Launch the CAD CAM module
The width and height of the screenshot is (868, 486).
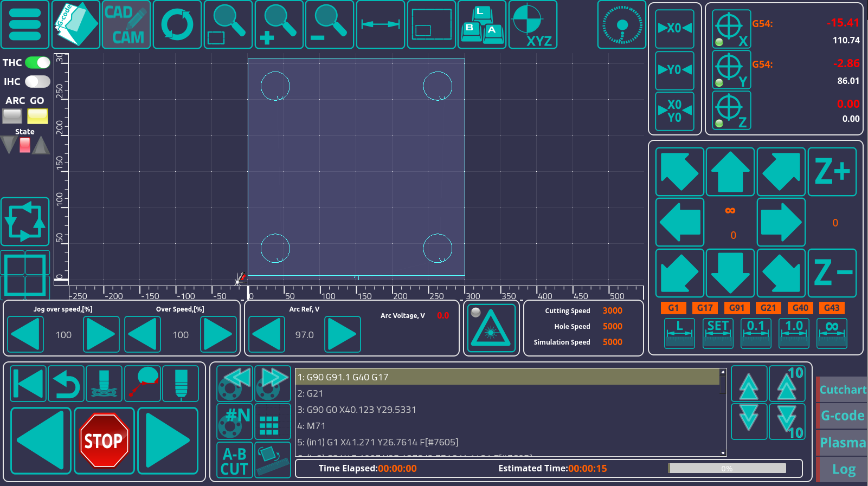point(126,25)
